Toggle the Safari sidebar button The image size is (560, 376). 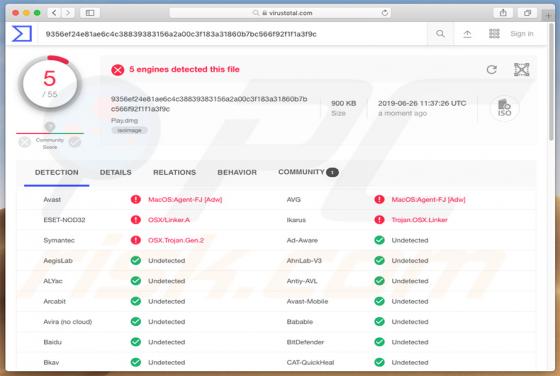point(90,13)
